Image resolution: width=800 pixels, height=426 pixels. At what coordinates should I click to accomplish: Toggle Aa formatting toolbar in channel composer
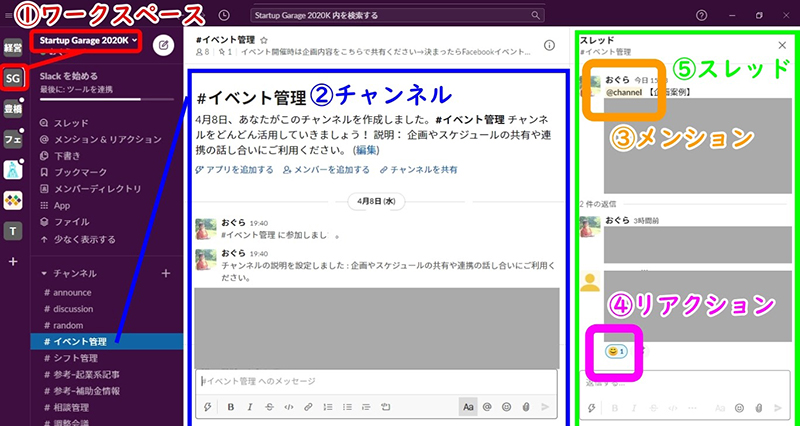pyautogui.click(x=468, y=407)
